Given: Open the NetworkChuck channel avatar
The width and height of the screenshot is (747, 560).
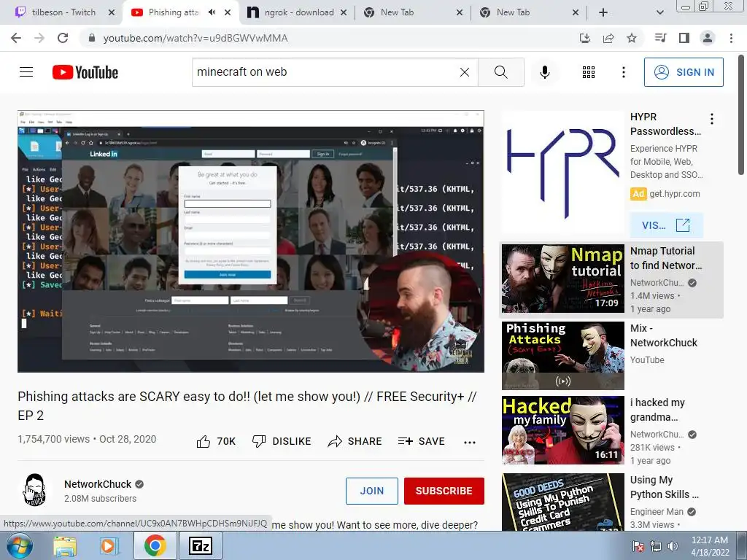Looking at the screenshot, I should pyautogui.click(x=34, y=490).
